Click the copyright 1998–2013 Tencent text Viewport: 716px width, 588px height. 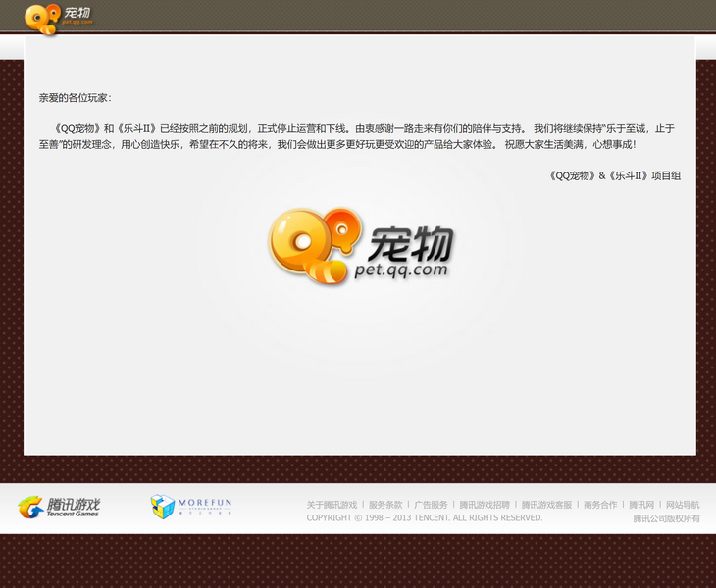pyautogui.click(x=424, y=517)
